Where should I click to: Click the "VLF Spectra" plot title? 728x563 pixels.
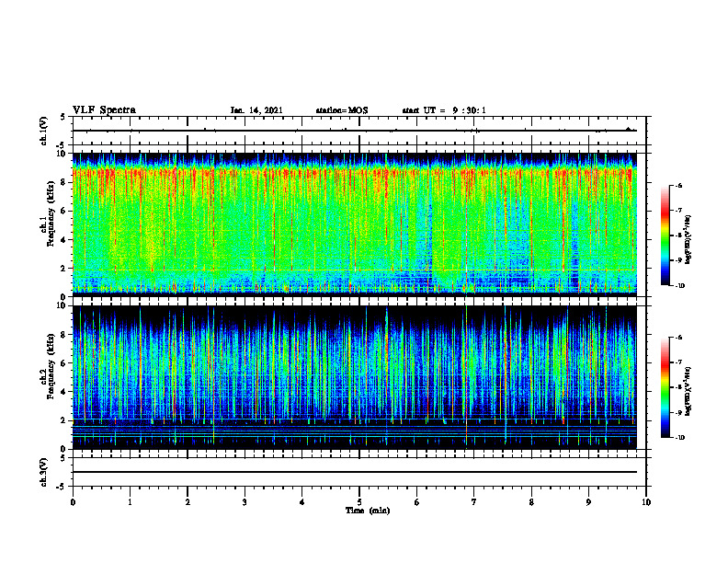tap(104, 110)
